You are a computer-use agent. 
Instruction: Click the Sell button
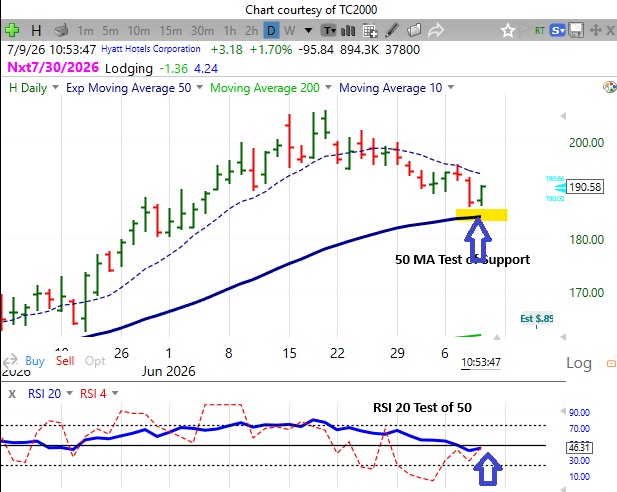pos(65,361)
